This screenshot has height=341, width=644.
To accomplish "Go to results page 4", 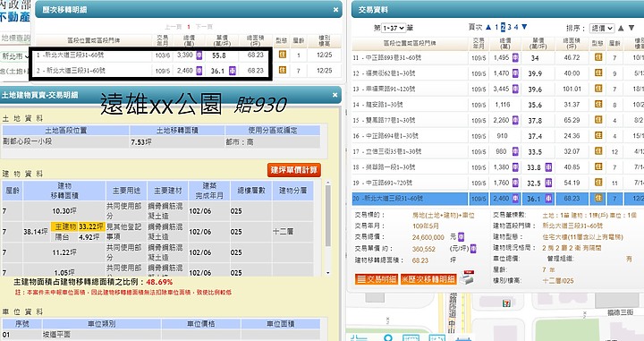I will point(516,27).
